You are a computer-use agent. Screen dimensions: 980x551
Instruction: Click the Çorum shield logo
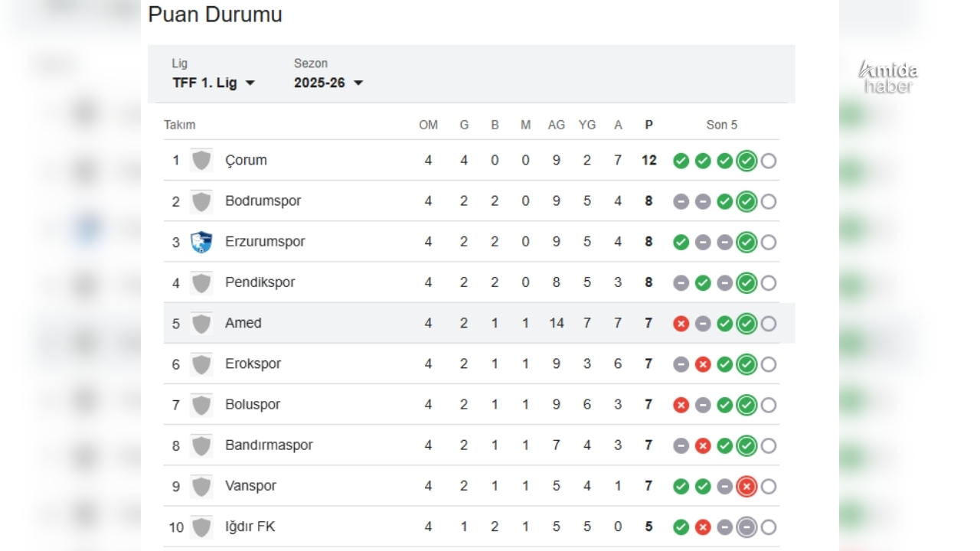201,161
